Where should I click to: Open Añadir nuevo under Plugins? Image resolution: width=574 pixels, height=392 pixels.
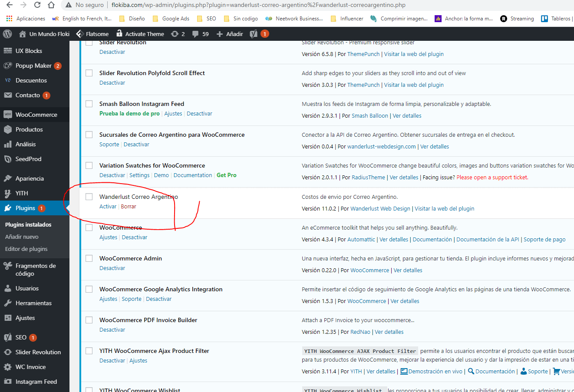click(22, 237)
